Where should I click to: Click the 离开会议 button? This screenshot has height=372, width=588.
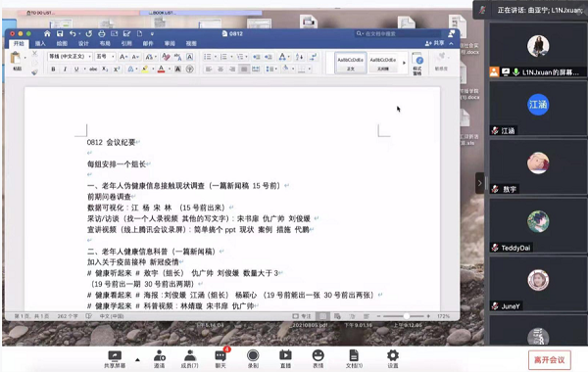pyautogui.click(x=550, y=360)
